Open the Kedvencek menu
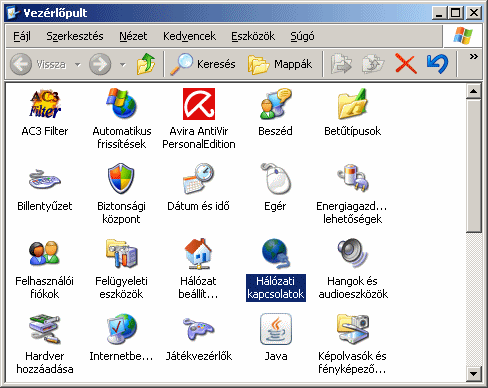The width and height of the screenshot is (488, 388). pos(189,36)
